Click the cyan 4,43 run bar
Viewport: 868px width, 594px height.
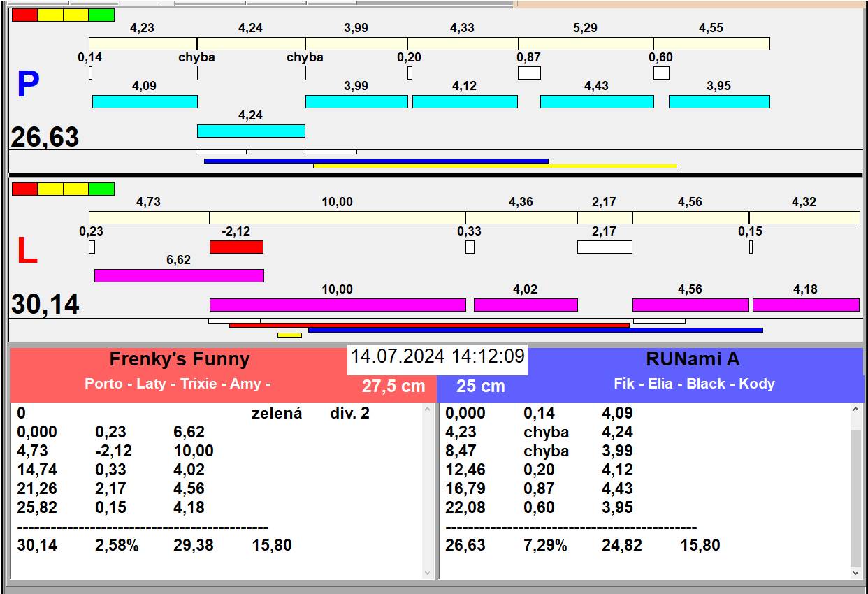pyautogui.click(x=597, y=101)
